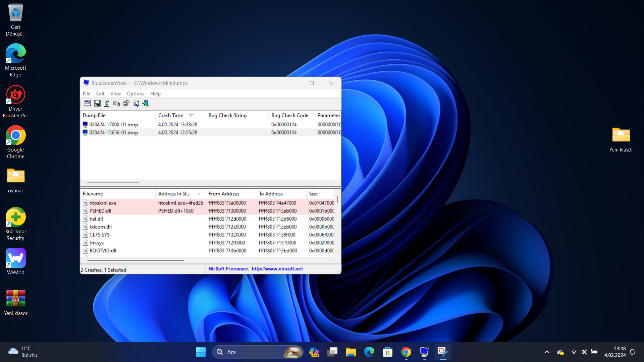Click the Properties toolbar icon
This screenshot has height=362, width=644.
126,103
